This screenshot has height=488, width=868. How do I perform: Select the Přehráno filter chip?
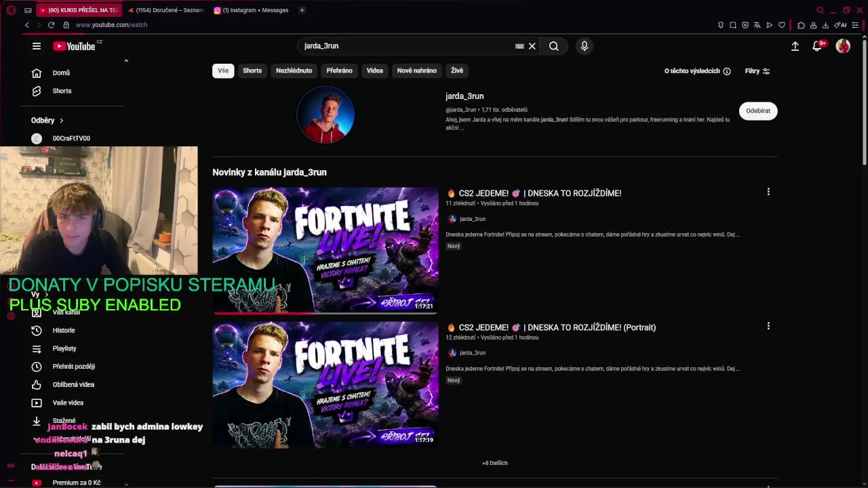point(339,70)
